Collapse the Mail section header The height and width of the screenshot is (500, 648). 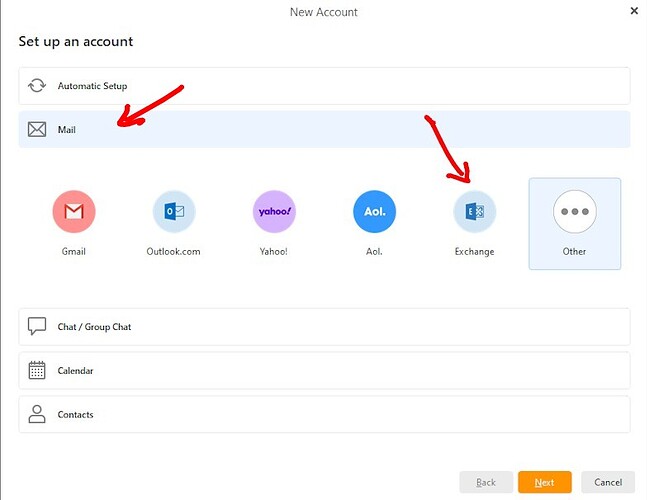[x=324, y=129]
